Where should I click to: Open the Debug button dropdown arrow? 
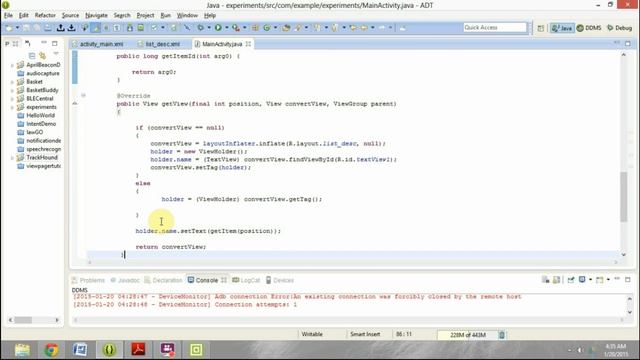209,28
